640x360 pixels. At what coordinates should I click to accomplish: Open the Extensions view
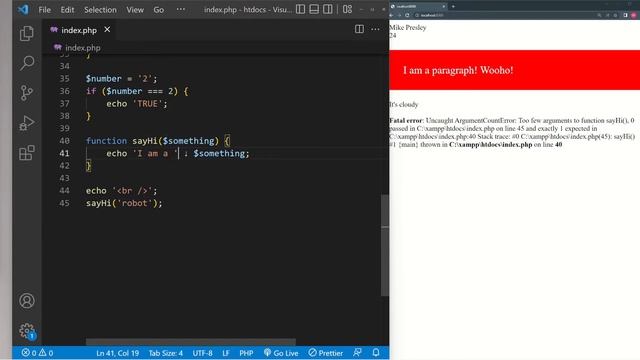click(x=27, y=153)
